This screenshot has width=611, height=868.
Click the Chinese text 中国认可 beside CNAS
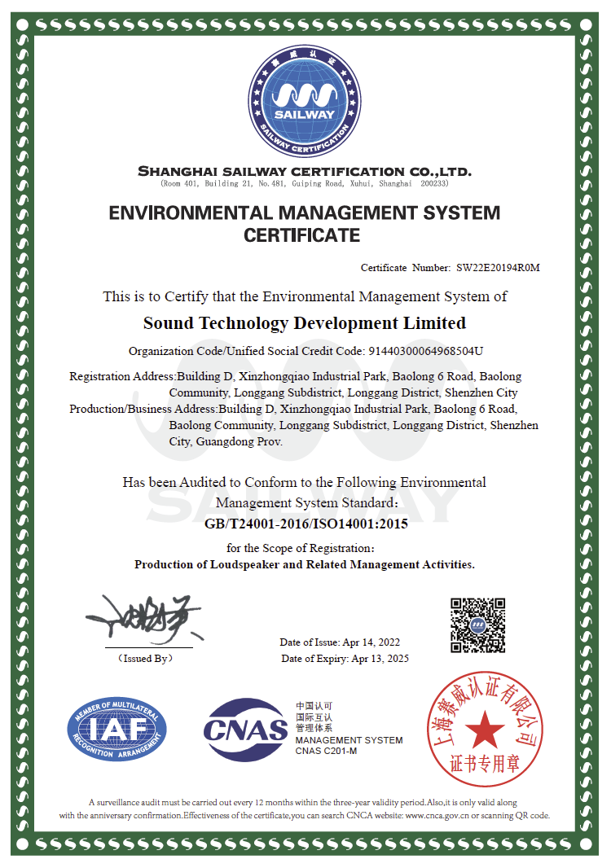[314, 706]
